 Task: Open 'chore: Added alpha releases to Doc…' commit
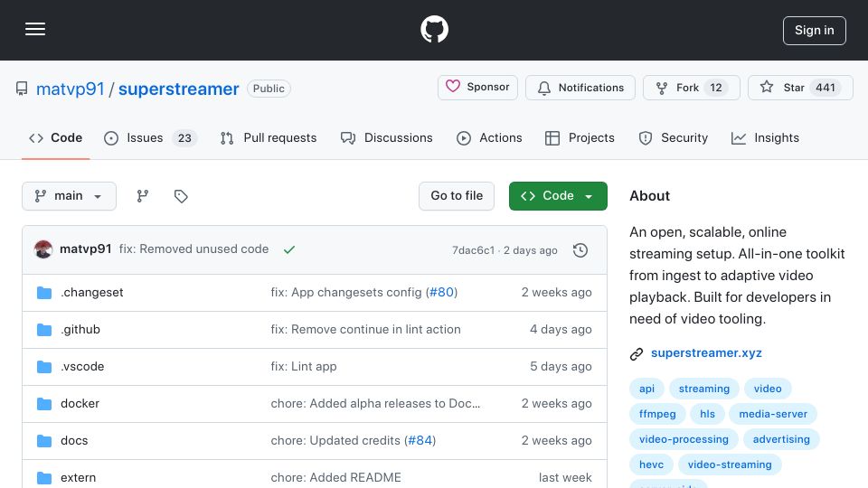(x=375, y=403)
